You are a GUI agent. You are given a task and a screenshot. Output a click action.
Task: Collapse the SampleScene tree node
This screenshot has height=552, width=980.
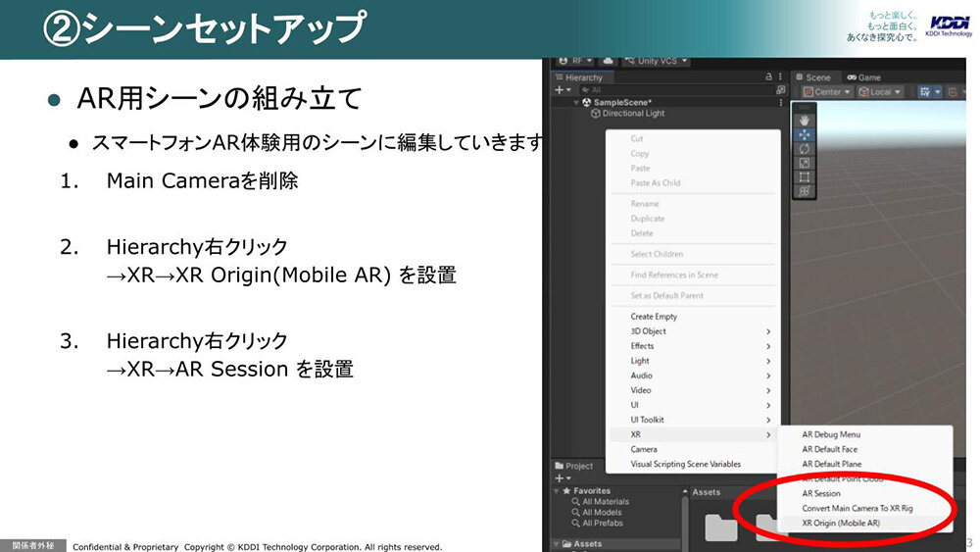click(576, 102)
